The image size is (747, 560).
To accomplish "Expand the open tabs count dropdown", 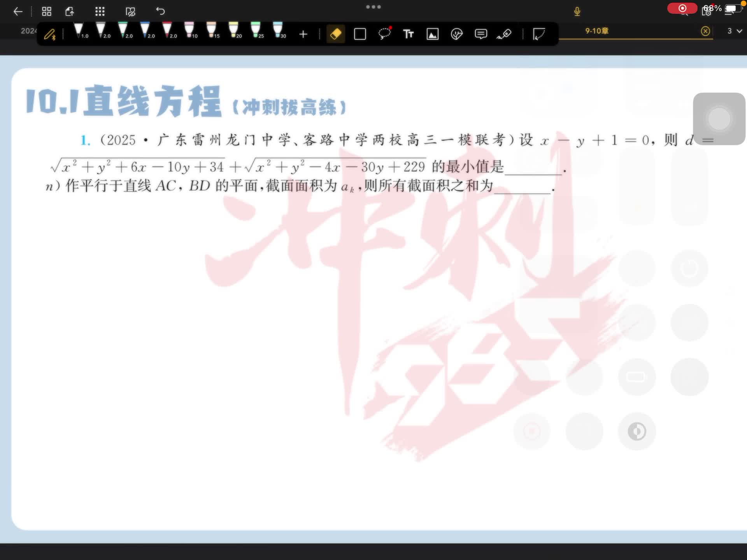I will click(735, 31).
